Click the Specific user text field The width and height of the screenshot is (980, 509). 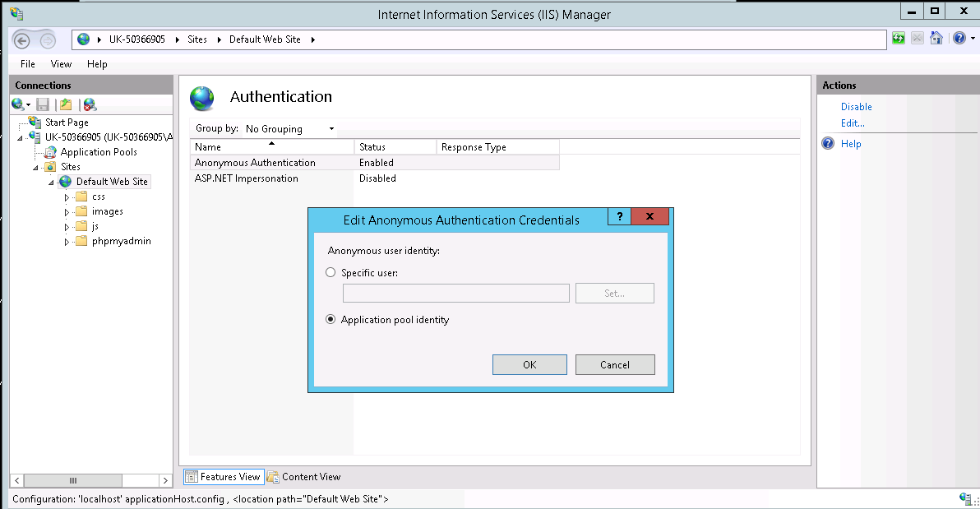point(456,294)
